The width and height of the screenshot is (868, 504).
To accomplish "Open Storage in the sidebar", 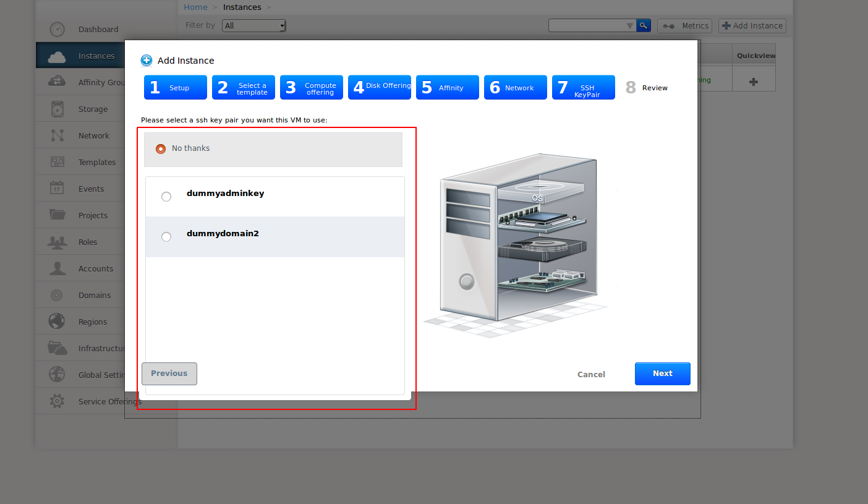I will click(x=106, y=109).
